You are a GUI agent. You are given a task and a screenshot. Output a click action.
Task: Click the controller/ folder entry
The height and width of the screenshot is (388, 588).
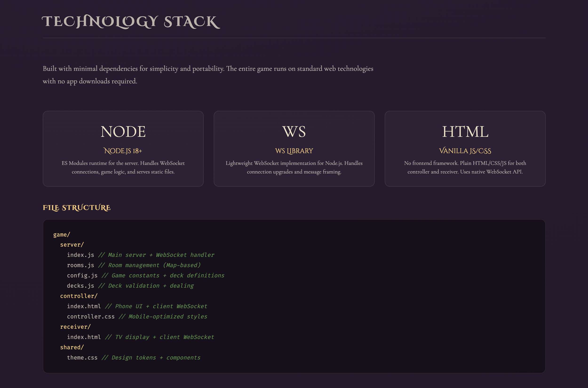[79, 296]
